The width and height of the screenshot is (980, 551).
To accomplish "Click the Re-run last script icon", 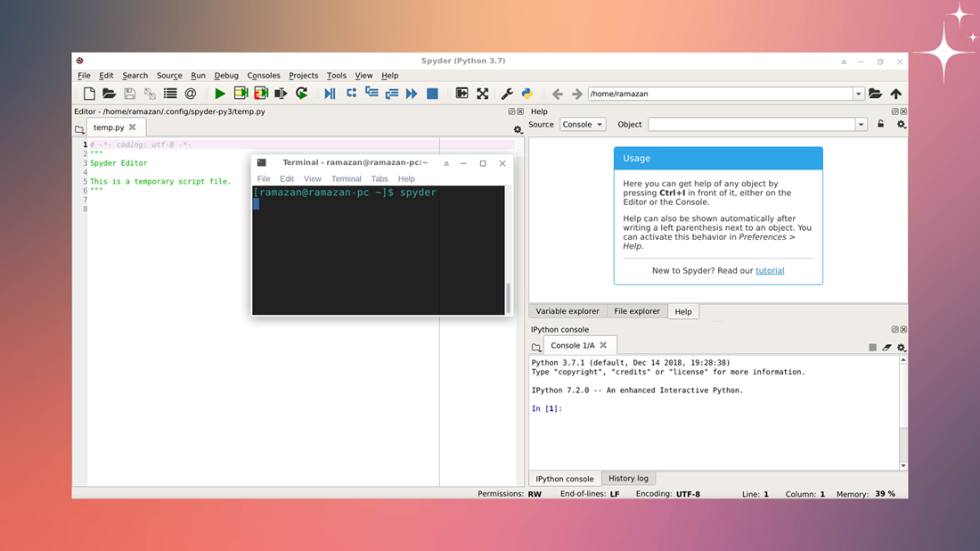I will coord(302,94).
